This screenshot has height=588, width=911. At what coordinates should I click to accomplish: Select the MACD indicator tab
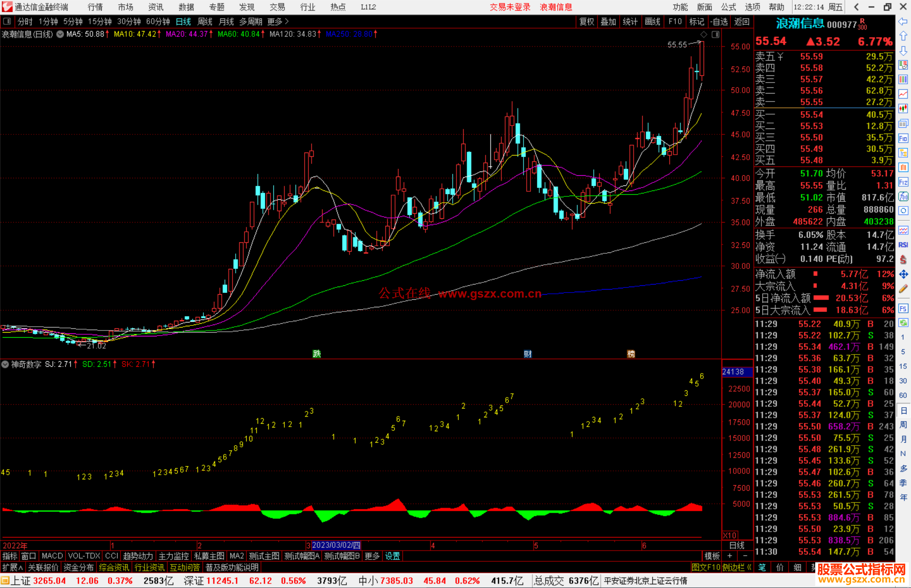[x=52, y=556]
